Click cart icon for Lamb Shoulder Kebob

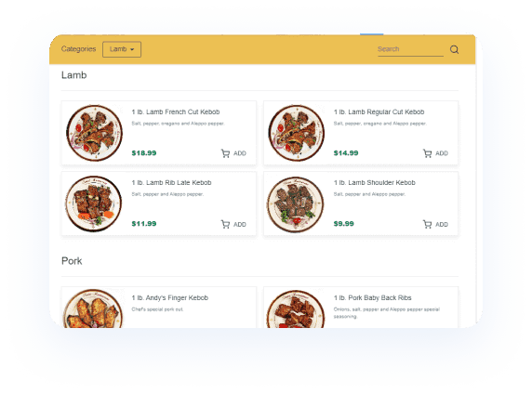pyautogui.click(x=427, y=224)
